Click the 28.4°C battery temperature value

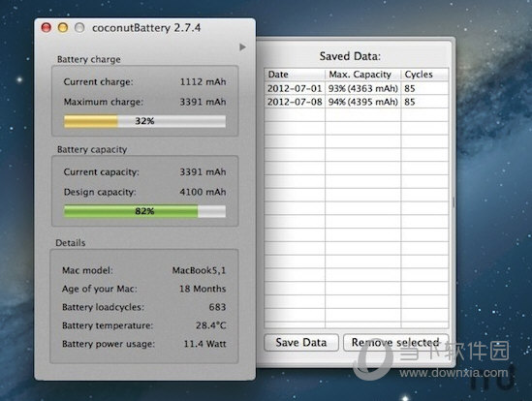pyautogui.click(x=210, y=325)
